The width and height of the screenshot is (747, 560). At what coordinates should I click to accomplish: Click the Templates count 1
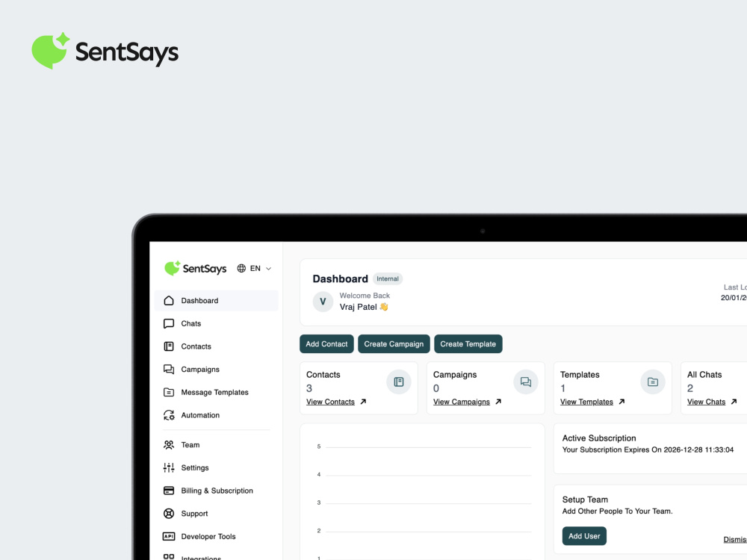pos(562,388)
